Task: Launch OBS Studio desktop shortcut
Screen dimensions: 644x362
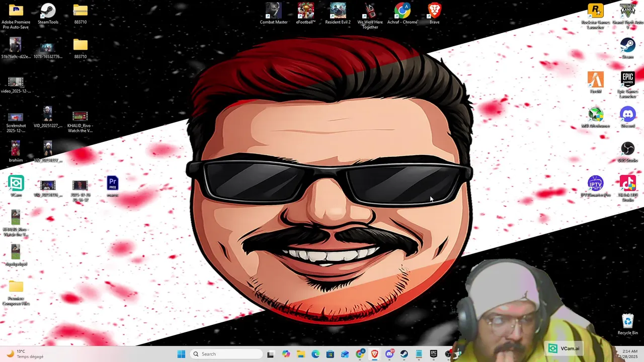Action: click(x=628, y=152)
